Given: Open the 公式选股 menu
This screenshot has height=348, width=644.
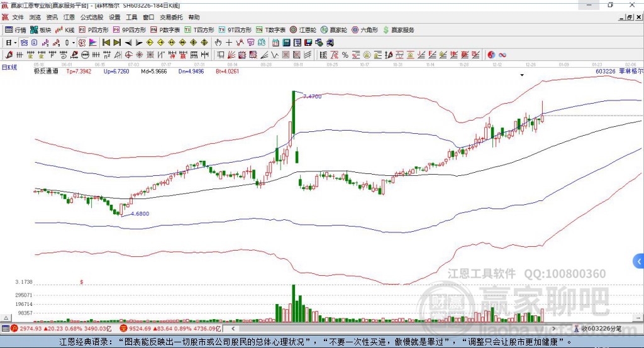Looking at the screenshot, I should point(92,17).
